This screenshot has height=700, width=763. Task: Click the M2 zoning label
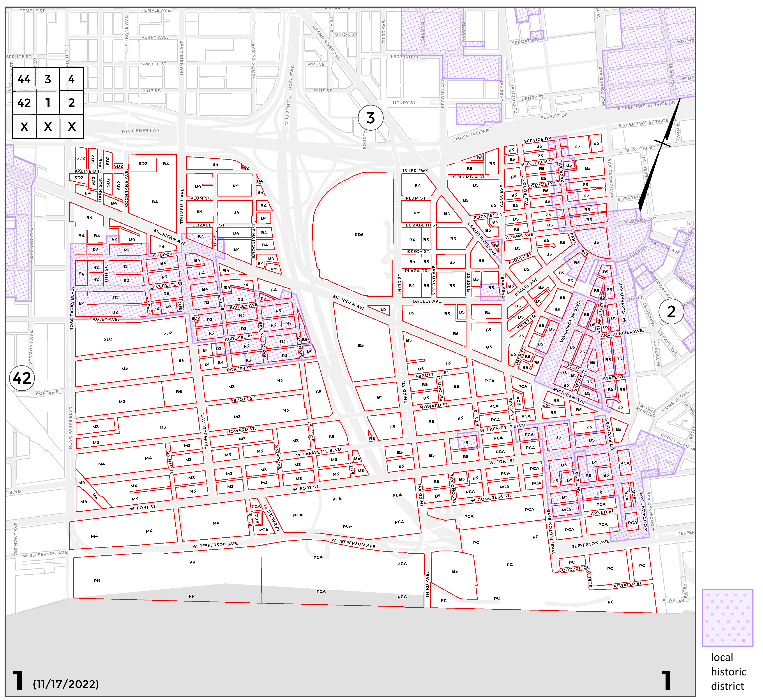click(288, 323)
